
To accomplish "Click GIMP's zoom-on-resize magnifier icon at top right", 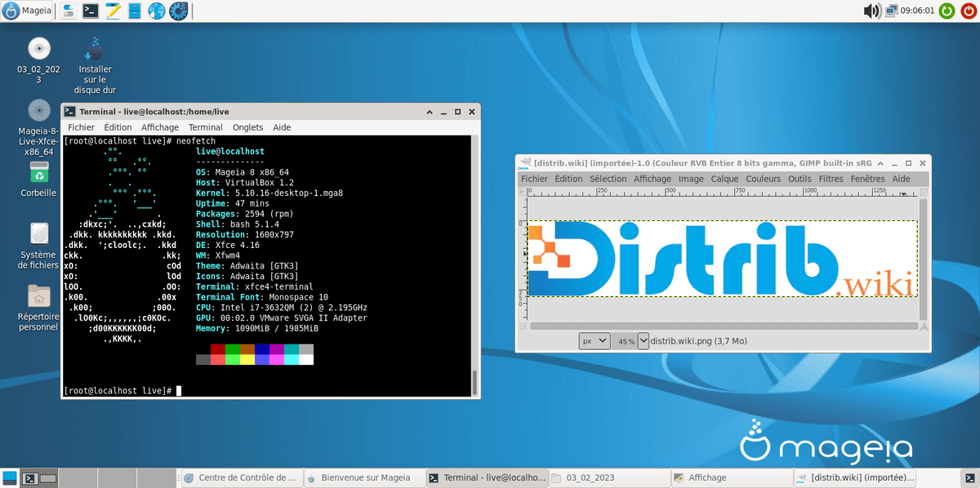I will coord(924,192).
